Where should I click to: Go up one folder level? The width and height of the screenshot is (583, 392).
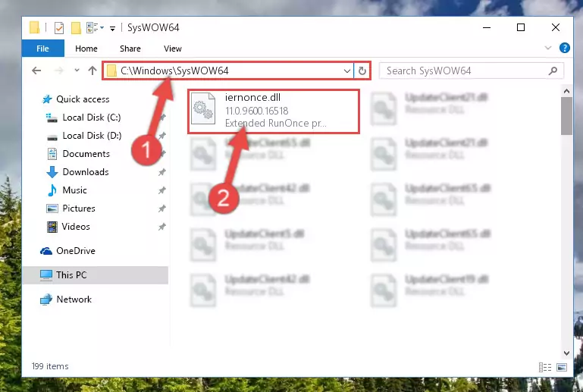[x=92, y=71]
